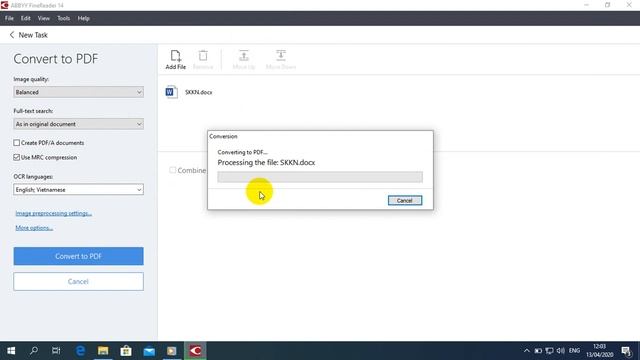Launch Microsoft Edge from taskbar

click(80, 351)
